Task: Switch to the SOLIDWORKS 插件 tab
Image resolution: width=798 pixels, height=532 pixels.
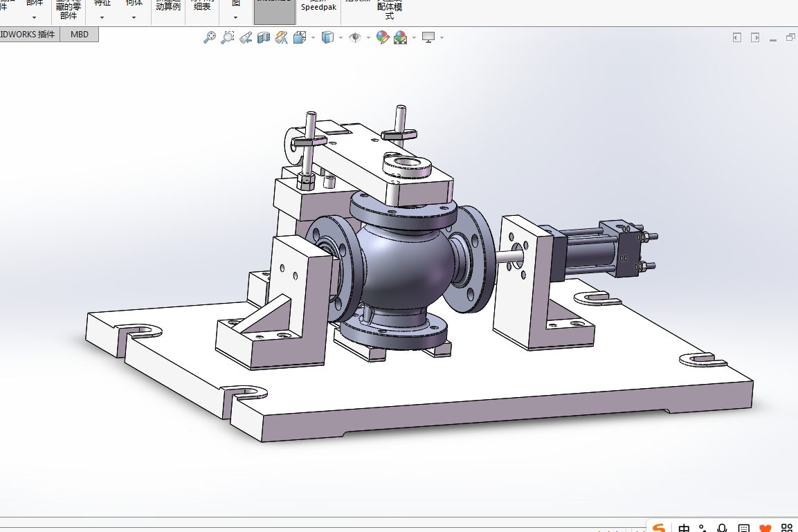Action: click(28, 35)
